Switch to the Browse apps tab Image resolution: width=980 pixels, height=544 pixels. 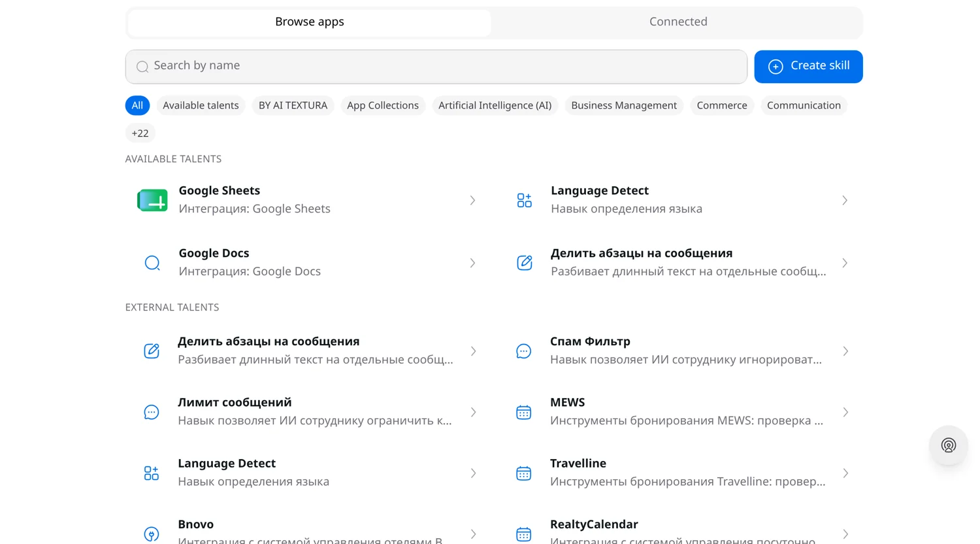(310, 22)
